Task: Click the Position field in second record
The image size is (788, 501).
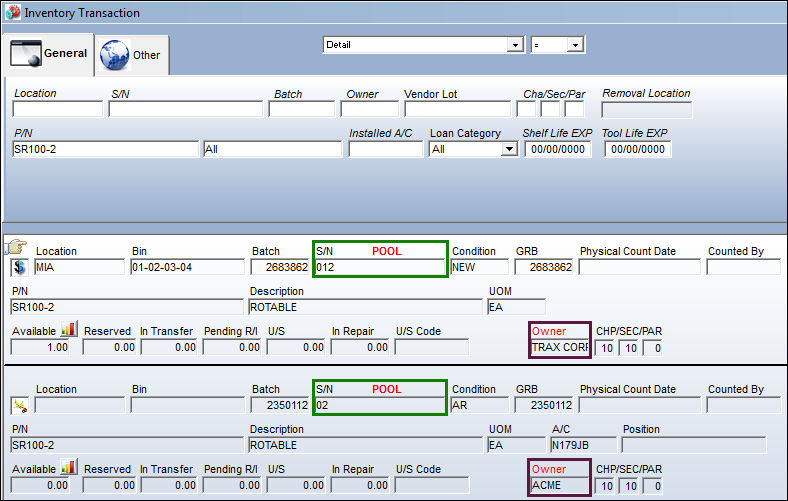Action: coord(694,445)
